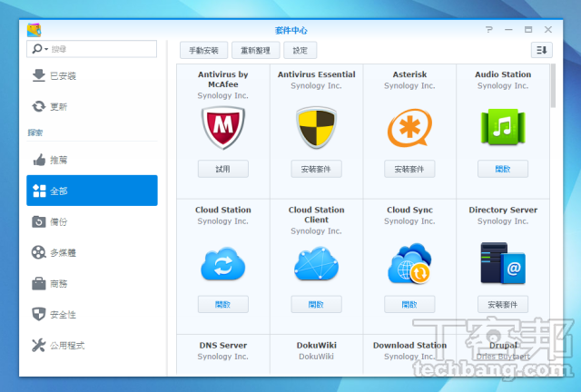This screenshot has width=581, height=392.
Task: Open the Asterisk package icon
Action: (x=409, y=128)
